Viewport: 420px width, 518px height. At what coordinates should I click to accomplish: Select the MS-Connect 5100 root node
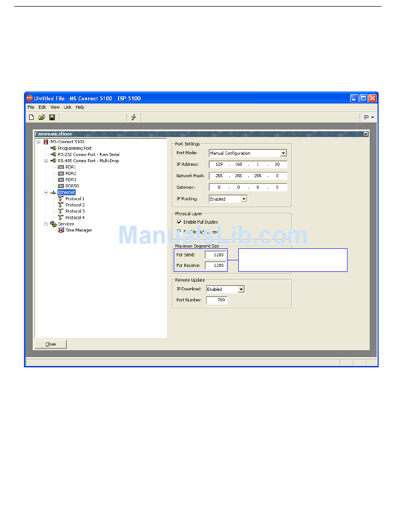pyautogui.click(x=67, y=142)
